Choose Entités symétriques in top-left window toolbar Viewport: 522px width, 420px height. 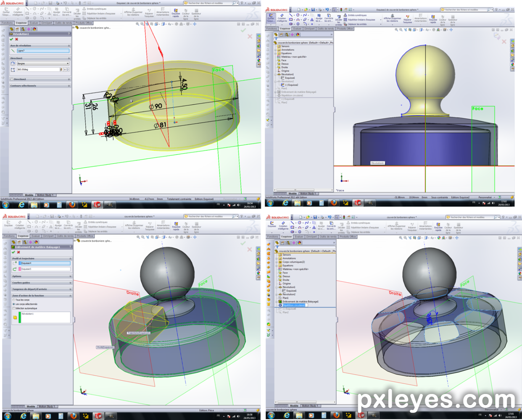(x=94, y=9)
